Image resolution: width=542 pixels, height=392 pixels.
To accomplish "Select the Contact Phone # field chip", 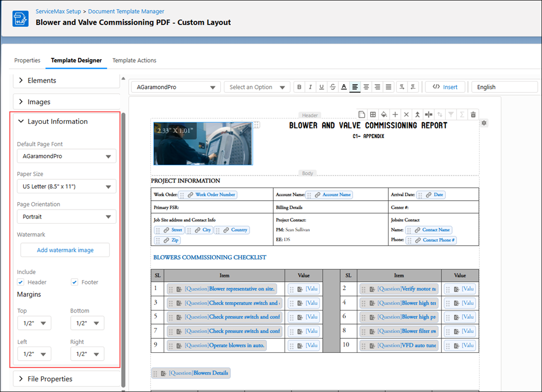I will click(432, 240).
